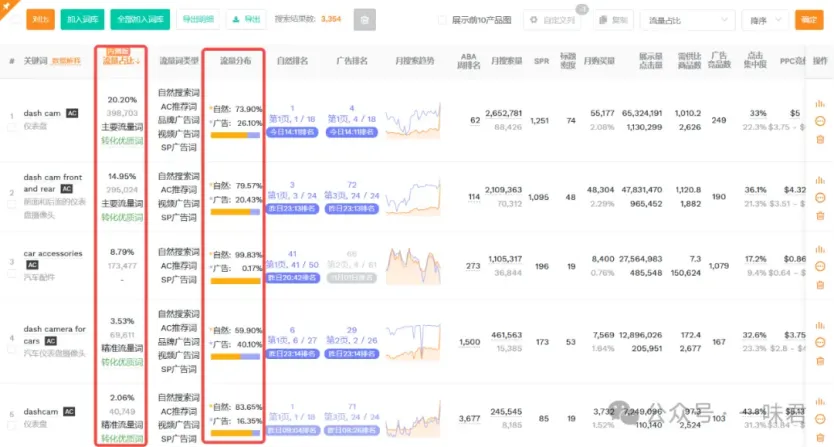Image resolution: width=835 pixels, height=448 pixels.
Task: Click the 流量分布 column header
Action: [x=235, y=61]
